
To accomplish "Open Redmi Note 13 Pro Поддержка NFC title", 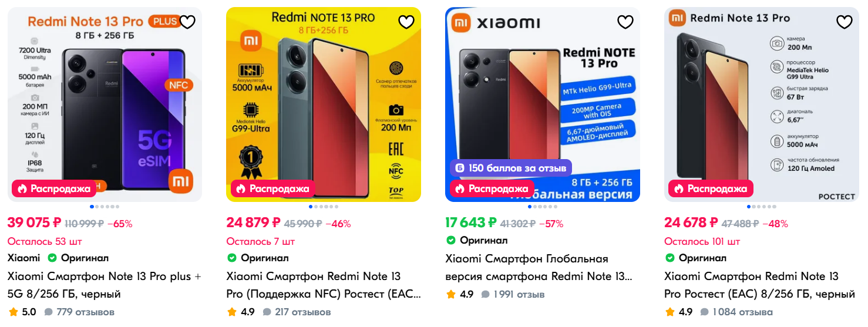I will (x=324, y=285).
